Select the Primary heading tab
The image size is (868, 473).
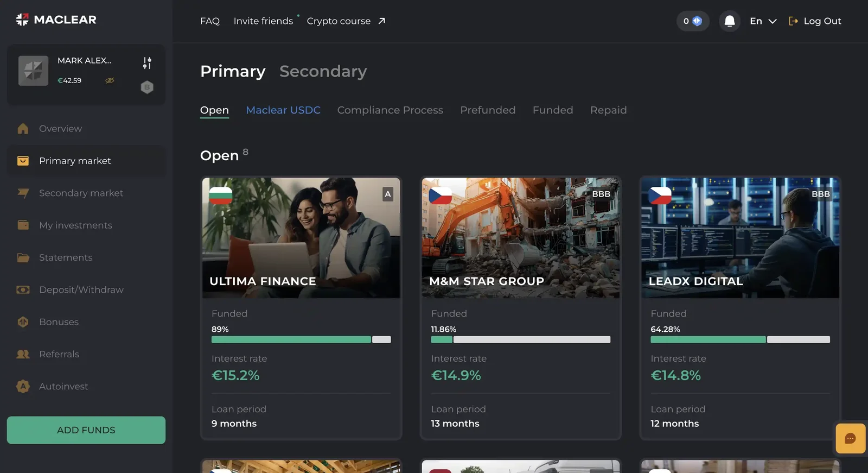coord(233,71)
